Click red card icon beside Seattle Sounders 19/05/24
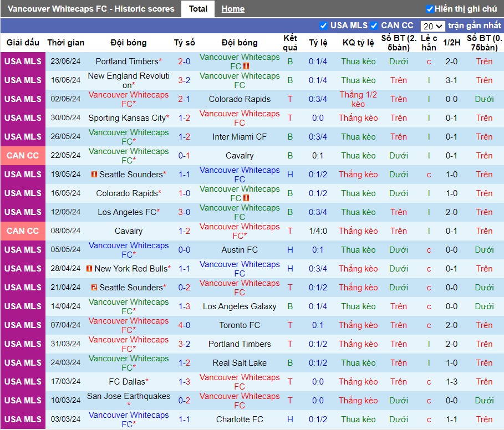504x430 pixels. coord(94,175)
